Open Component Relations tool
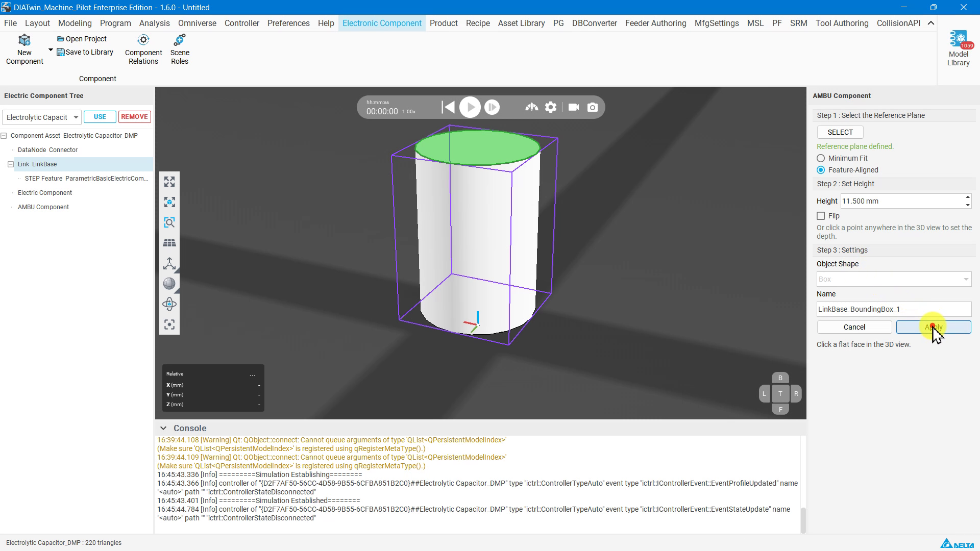 [x=143, y=49]
